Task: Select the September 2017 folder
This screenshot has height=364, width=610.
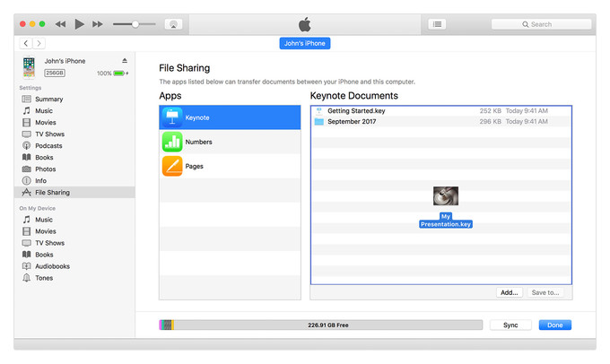Action: (x=441, y=121)
